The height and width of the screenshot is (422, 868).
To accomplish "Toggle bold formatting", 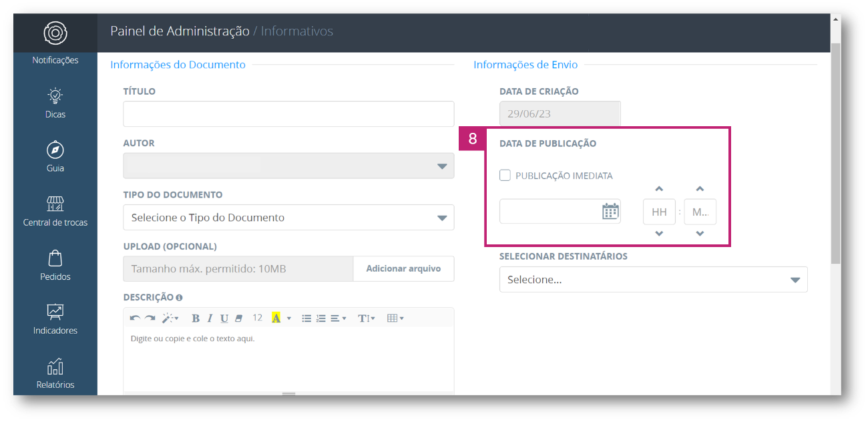I will 196,319.
